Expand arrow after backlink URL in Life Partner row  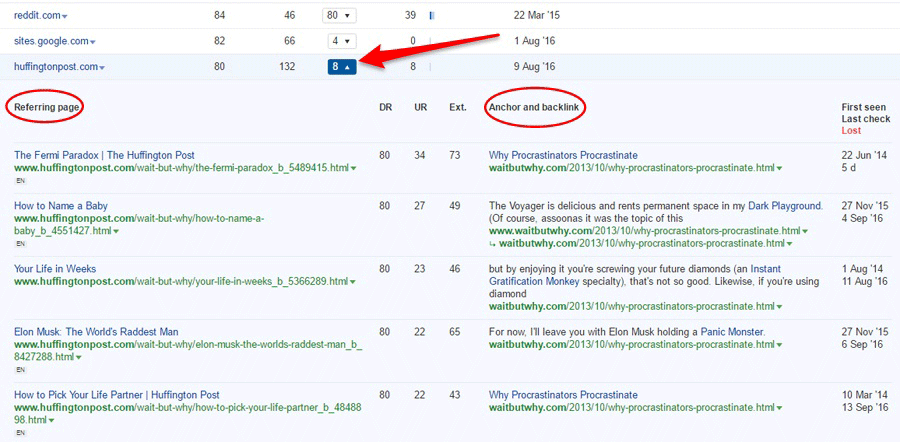pos(779,409)
